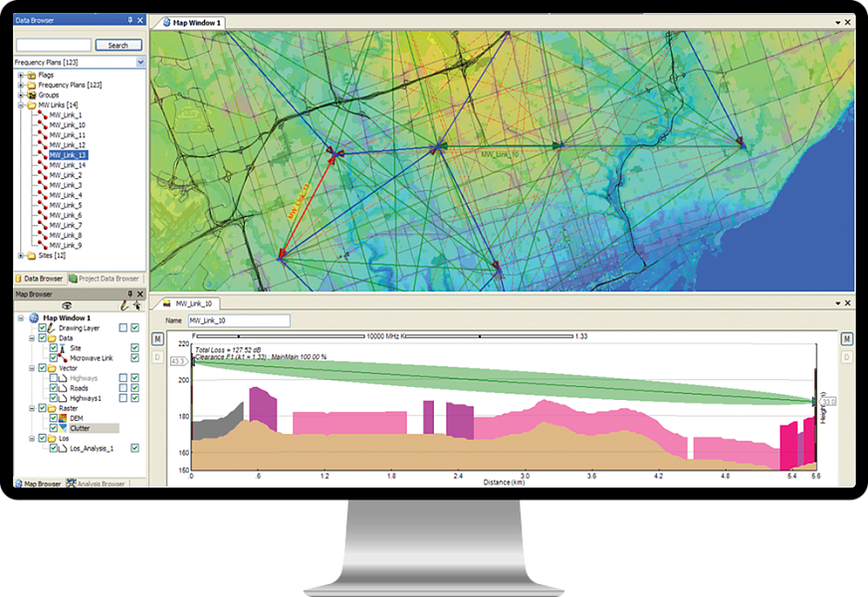
Task: Pin the Data Browser panel
Action: point(130,20)
